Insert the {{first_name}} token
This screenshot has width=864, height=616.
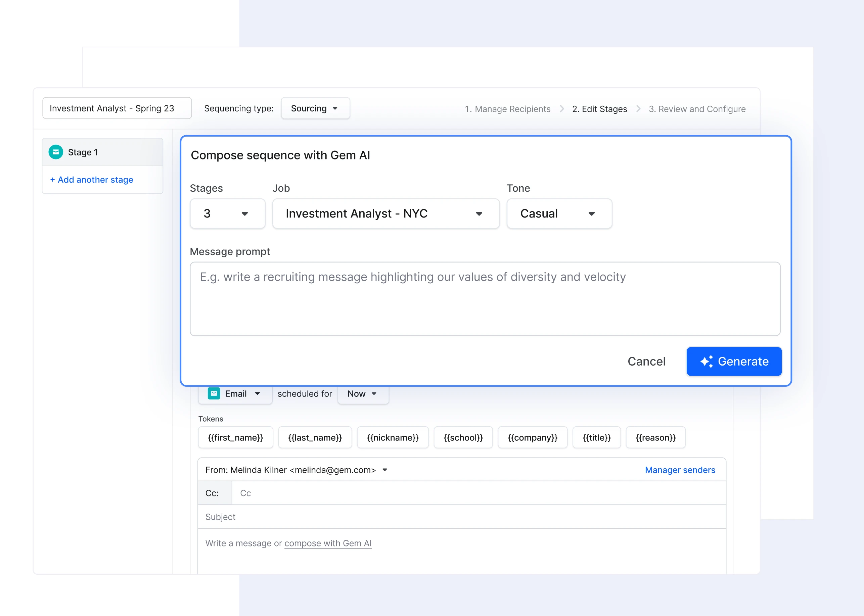point(235,438)
